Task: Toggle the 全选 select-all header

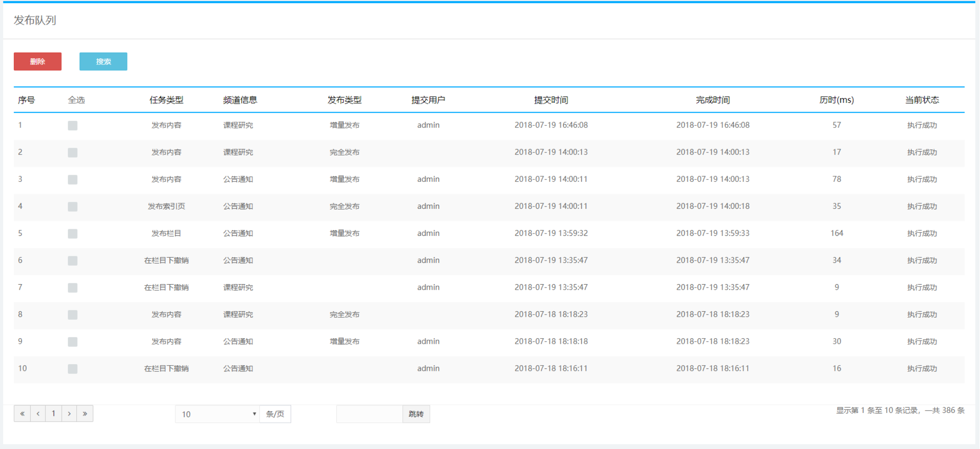Action: (76, 100)
